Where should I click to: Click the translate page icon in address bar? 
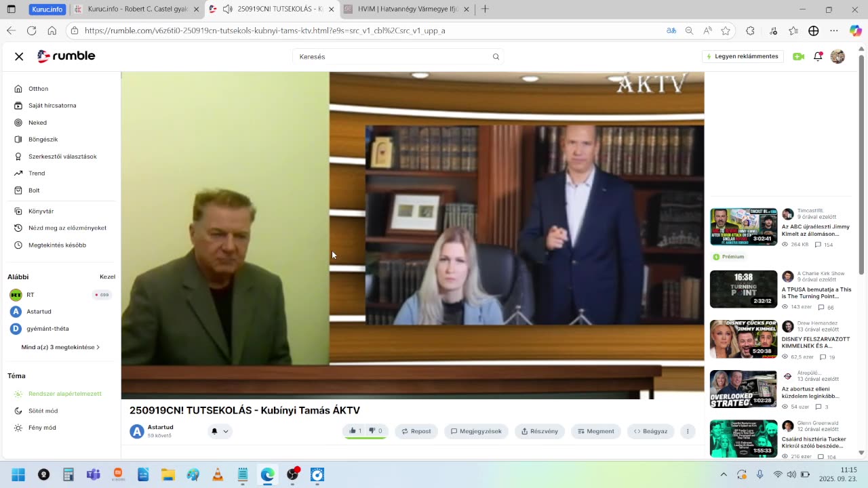coord(671,30)
